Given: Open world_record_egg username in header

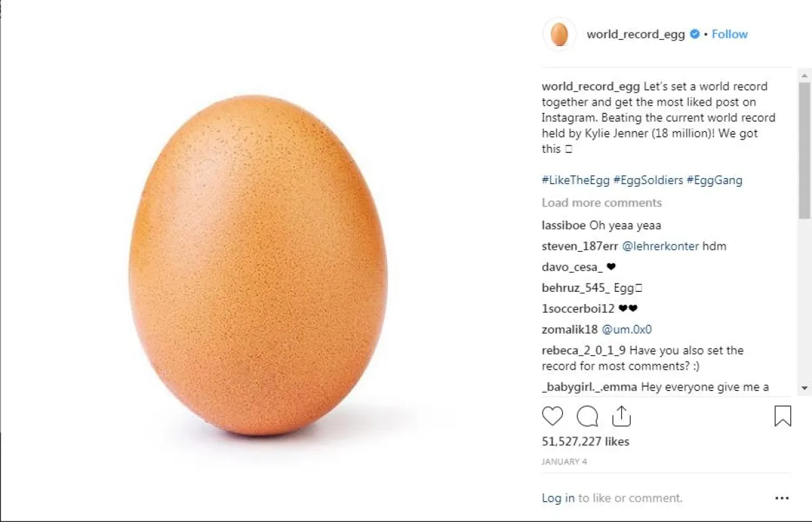Looking at the screenshot, I should tap(635, 35).
